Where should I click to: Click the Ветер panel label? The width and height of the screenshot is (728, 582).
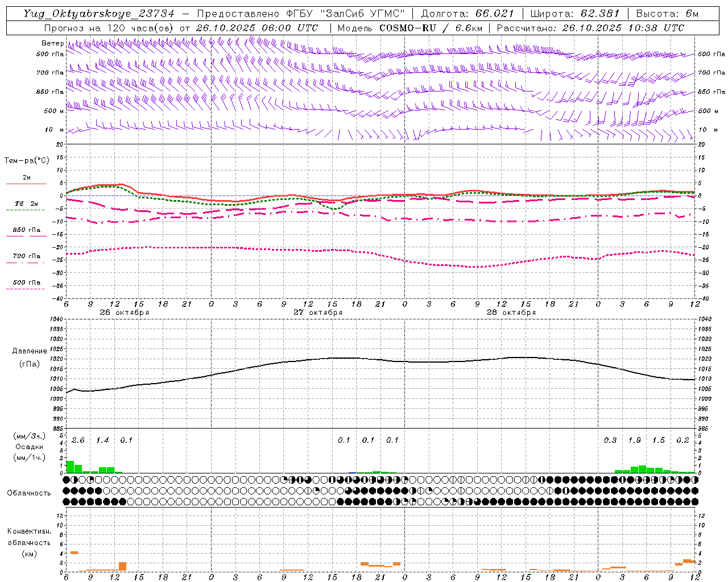pyautogui.click(x=52, y=43)
